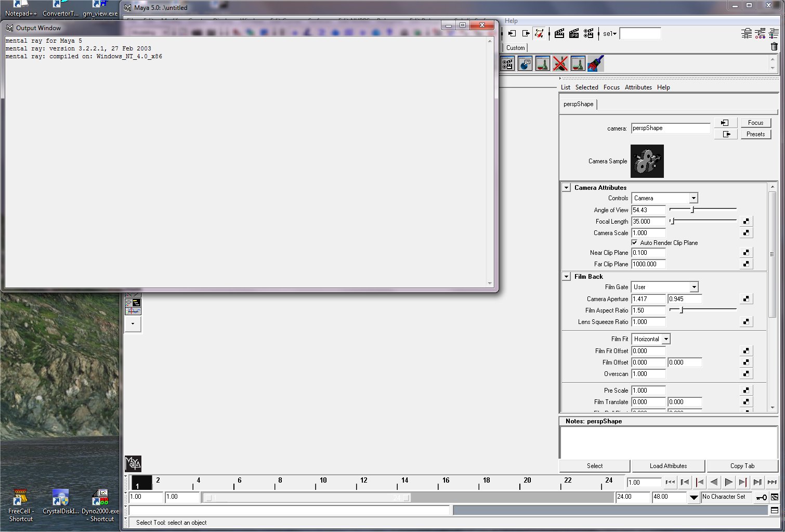The width and height of the screenshot is (785, 532).
Task: Select the persp/outliner layout icon
Action: pyautogui.click(x=133, y=302)
